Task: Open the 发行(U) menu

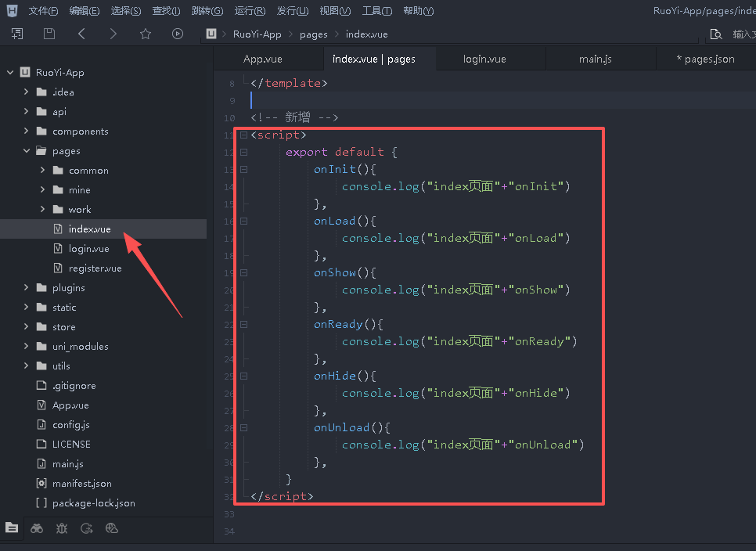Action: coord(292,11)
